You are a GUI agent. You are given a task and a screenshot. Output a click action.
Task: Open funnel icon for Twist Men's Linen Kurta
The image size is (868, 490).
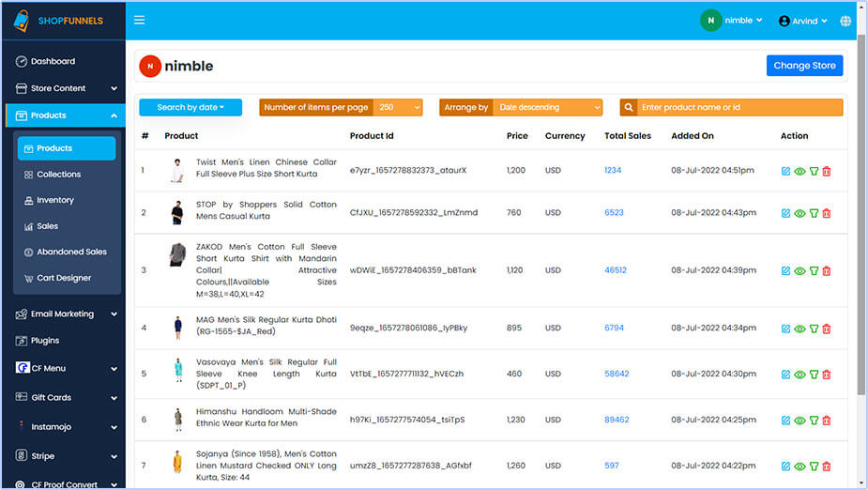coord(814,171)
